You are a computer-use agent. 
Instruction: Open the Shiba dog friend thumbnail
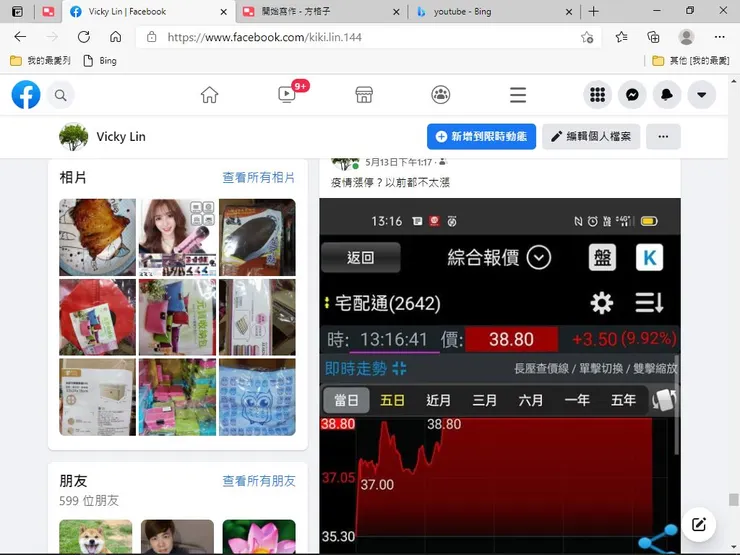pyautogui.click(x=96, y=537)
